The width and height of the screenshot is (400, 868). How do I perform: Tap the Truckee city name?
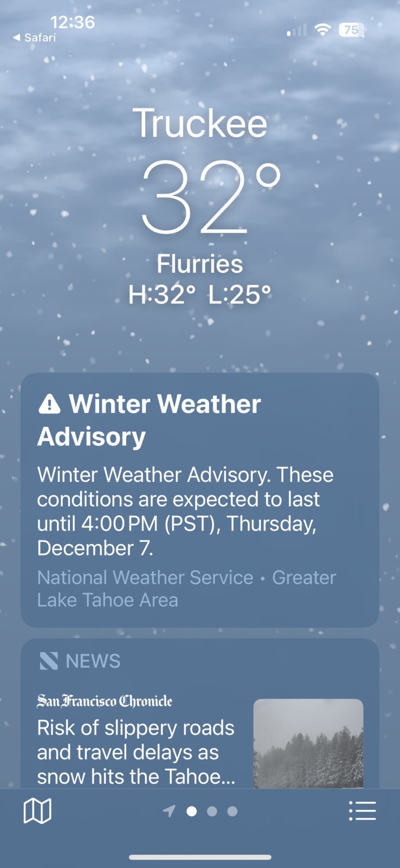[200, 123]
